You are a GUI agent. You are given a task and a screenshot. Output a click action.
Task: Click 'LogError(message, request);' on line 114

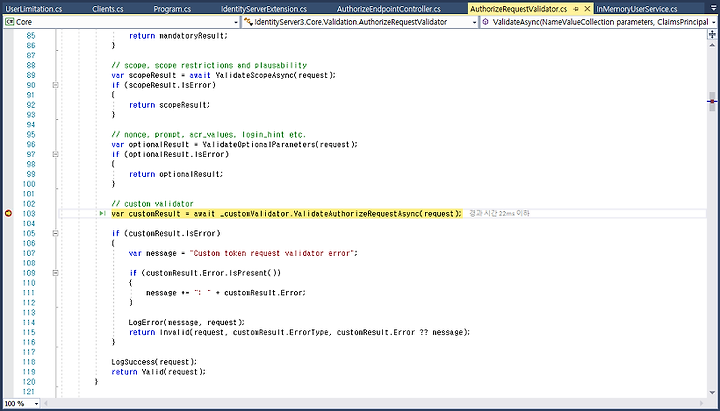pos(186,322)
